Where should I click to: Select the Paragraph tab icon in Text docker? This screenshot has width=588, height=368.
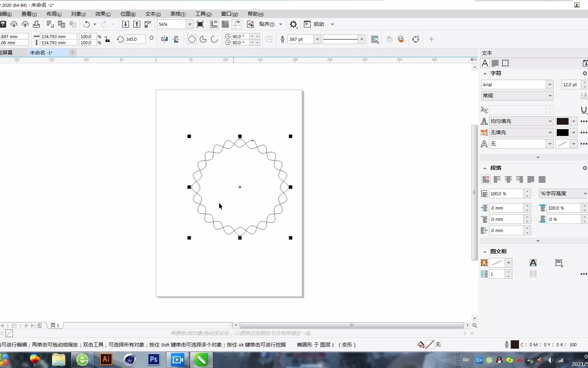tap(495, 63)
